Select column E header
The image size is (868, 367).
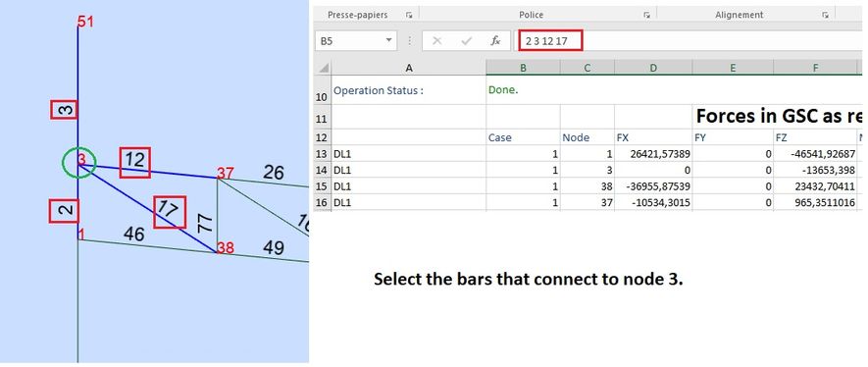[733, 68]
